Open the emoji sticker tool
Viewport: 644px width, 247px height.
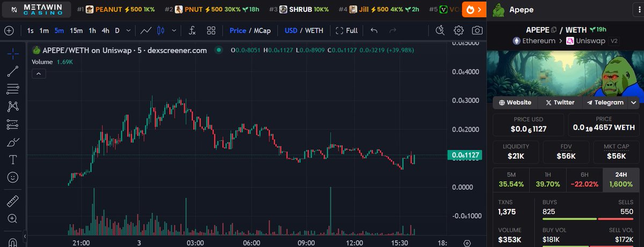(13, 177)
